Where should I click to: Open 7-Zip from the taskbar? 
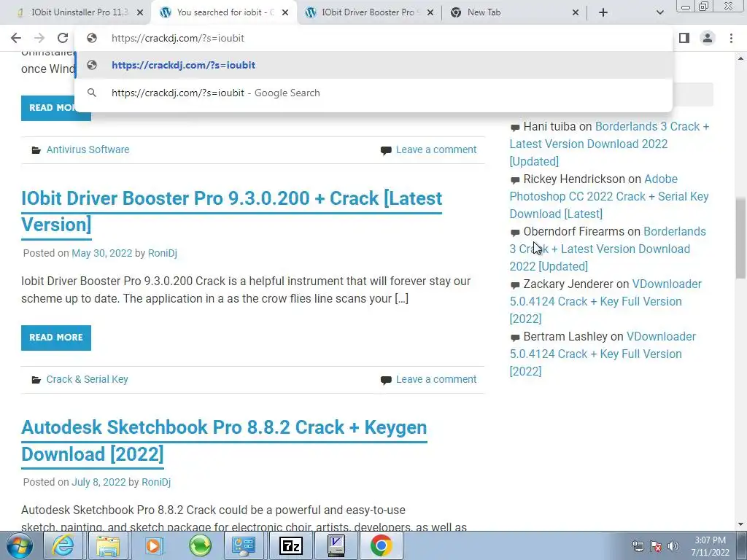(291, 545)
